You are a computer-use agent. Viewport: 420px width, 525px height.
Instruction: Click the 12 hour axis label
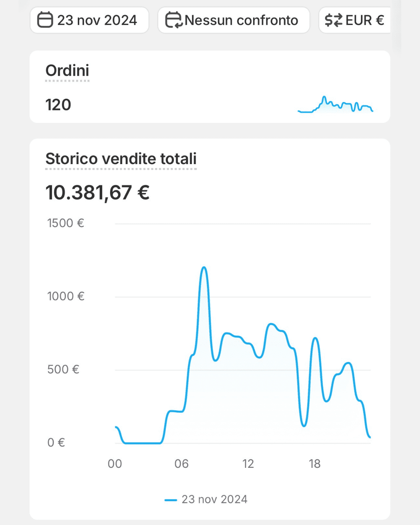pos(248,464)
